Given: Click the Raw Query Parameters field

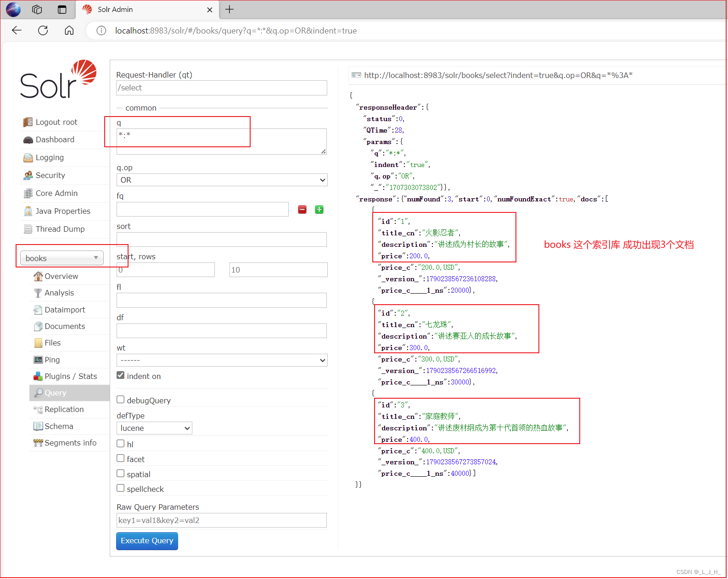Looking at the screenshot, I should (x=222, y=520).
